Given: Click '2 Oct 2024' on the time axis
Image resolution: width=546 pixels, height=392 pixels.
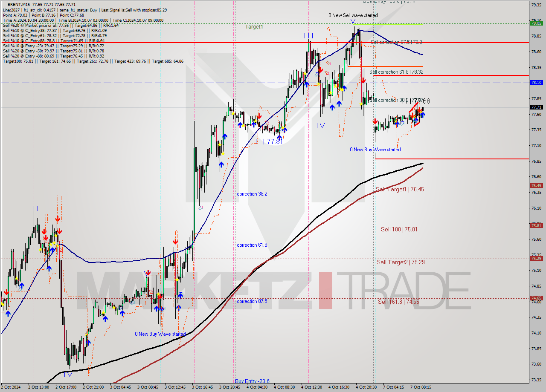Looking at the screenshot, I should point(11,387).
